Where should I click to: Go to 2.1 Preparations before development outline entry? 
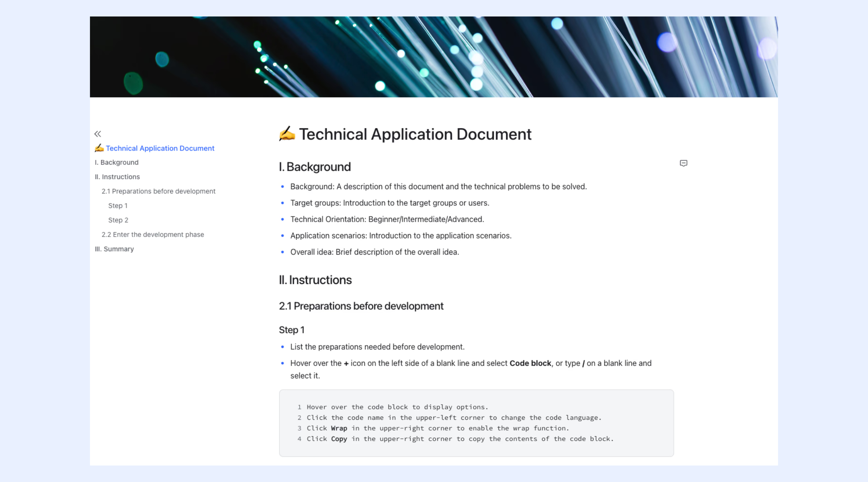pyautogui.click(x=158, y=191)
